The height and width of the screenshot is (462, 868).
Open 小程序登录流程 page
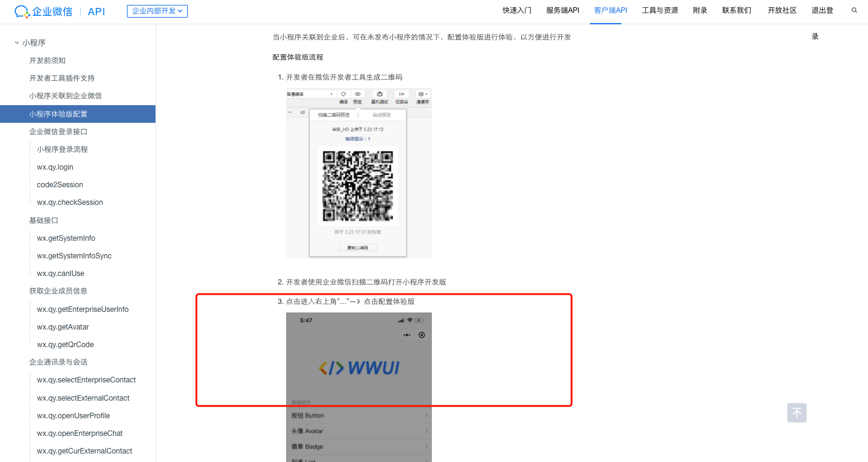[x=63, y=150]
